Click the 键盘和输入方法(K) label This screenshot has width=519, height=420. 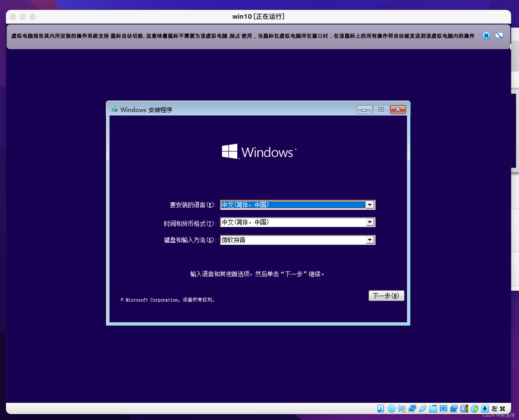tap(190, 240)
